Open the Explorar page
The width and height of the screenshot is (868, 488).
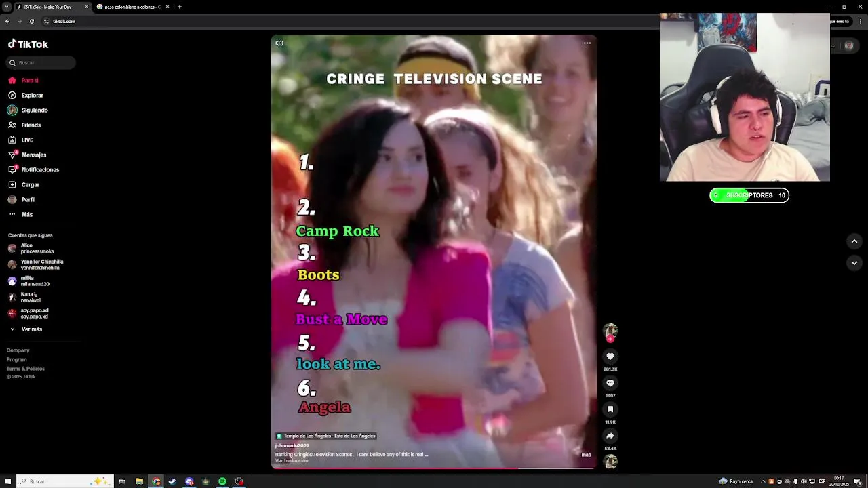[x=26, y=95]
